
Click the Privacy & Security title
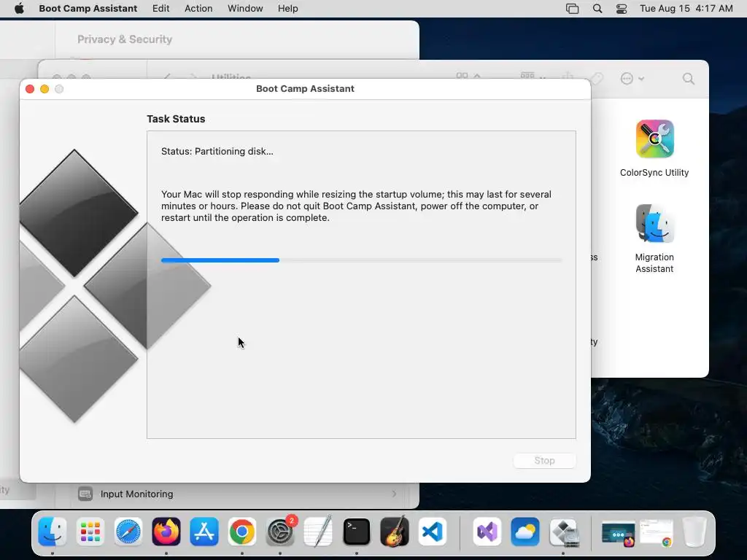tap(125, 39)
